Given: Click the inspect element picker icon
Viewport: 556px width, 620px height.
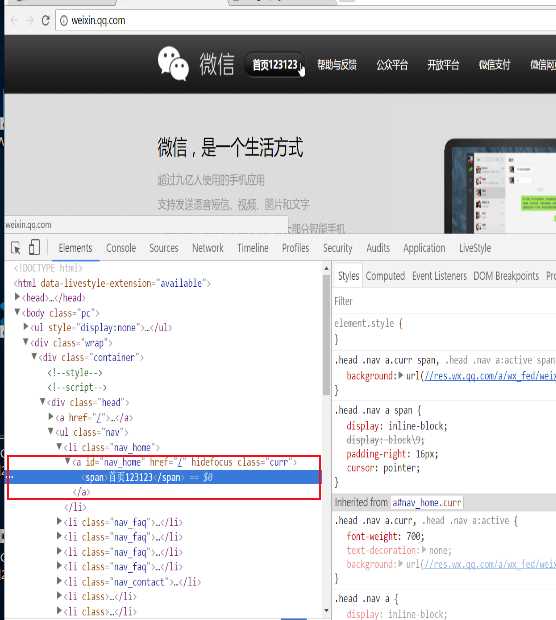Looking at the screenshot, I should tap(16, 248).
